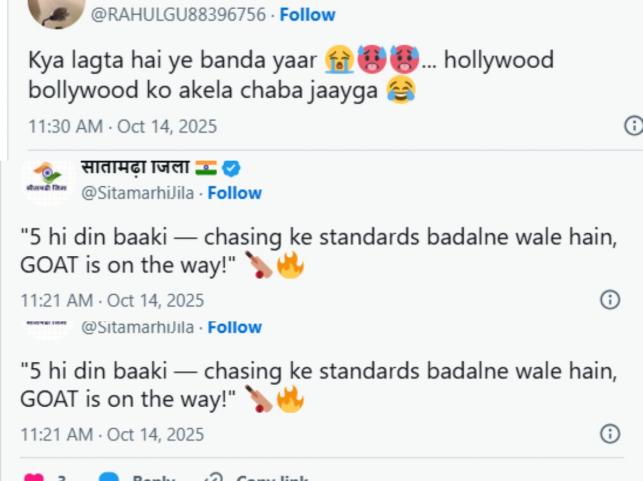Open the @RAHULGU88396756 handle link
643x481 pixels.
click(x=179, y=15)
